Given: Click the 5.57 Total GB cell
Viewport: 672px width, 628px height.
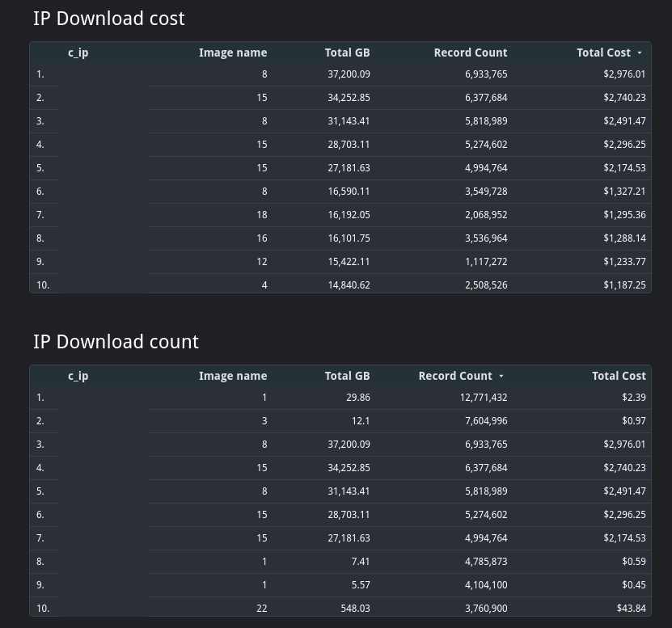Looking at the screenshot, I should click(x=360, y=585).
